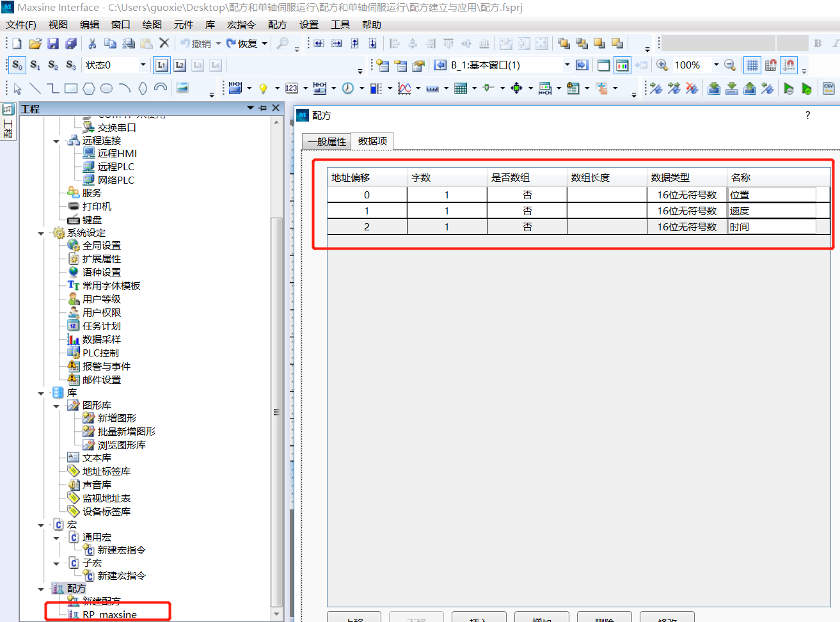The width and height of the screenshot is (840, 622).
Task: Click the zoom in magnifier icon
Action: (x=662, y=65)
